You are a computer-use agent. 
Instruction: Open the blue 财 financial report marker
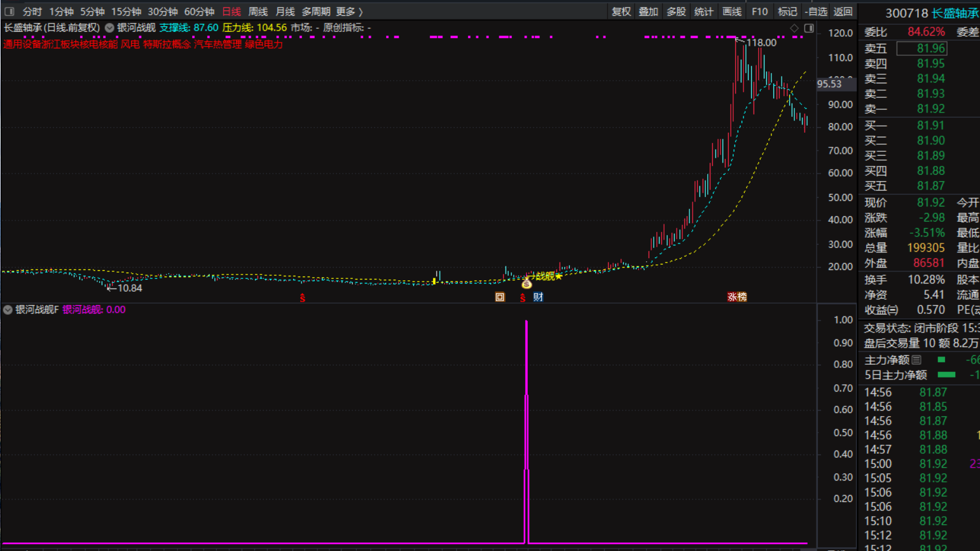pos(538,297)
